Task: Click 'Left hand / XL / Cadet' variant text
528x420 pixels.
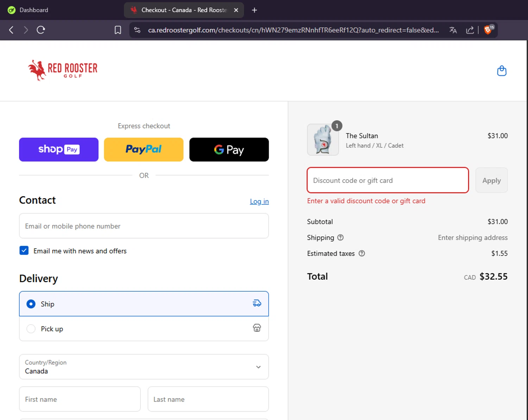Action: (x=375, y=146)
